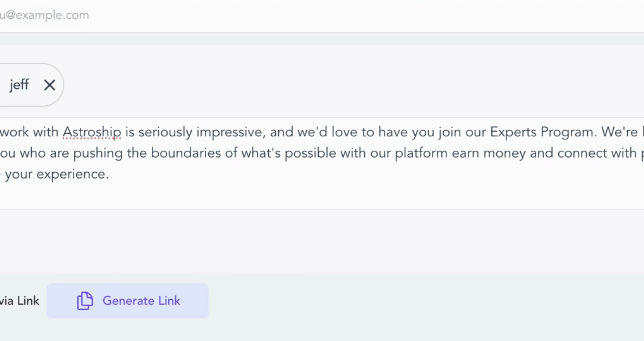Image resolution: width=644 pixels, height=341 pixels.
Task: Click the via Link label
Action: click(19, 301)
